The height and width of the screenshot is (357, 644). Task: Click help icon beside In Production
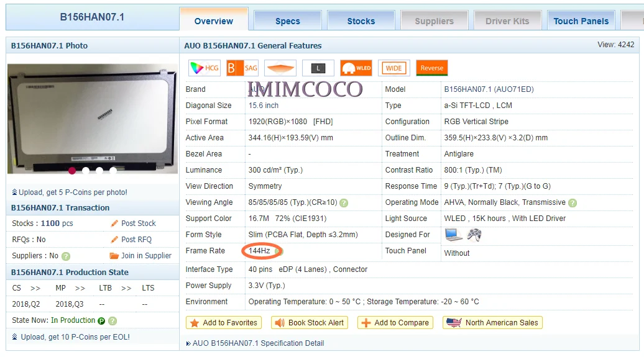[x=113, y=321]
